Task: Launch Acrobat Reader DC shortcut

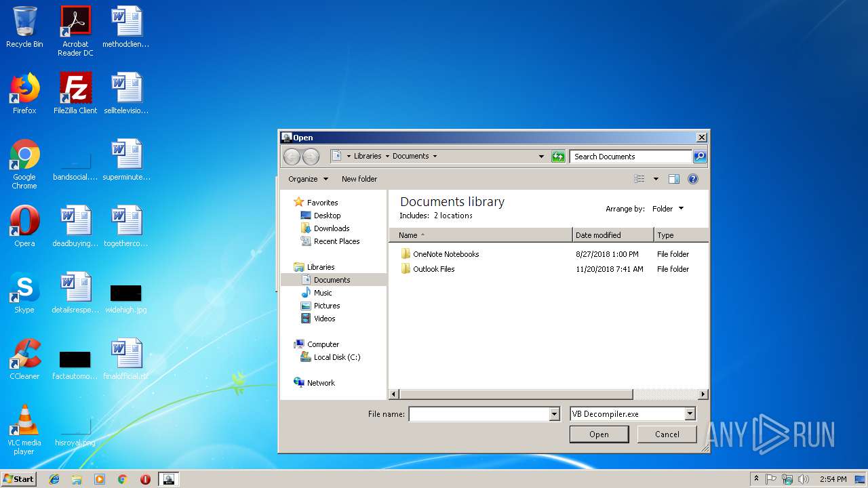Action: click(75, 31)
